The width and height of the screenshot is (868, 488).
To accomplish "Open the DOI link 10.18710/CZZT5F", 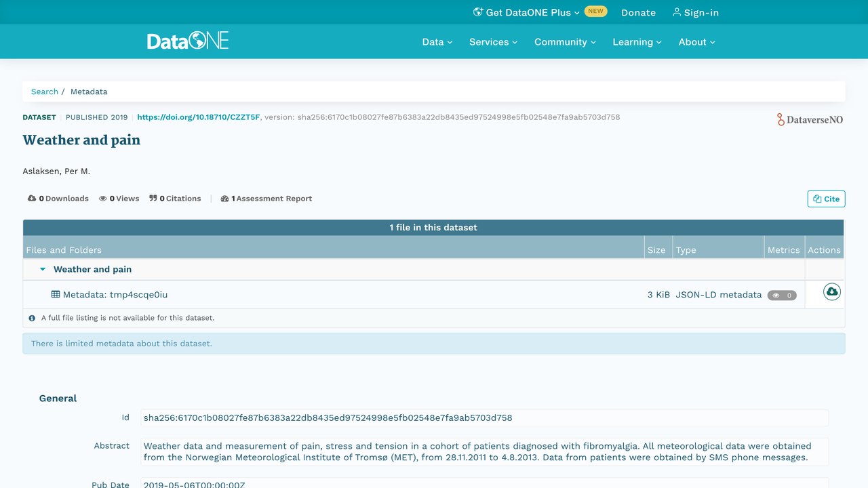I will (199, 117).
